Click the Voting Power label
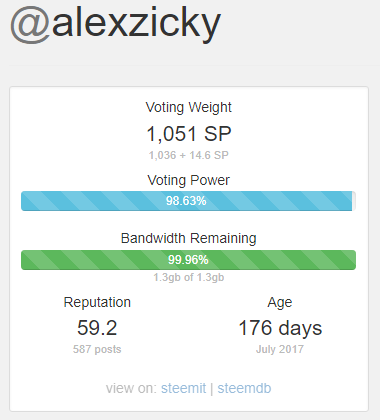This screenshot has height=420, width=380. tap(189, 180)
